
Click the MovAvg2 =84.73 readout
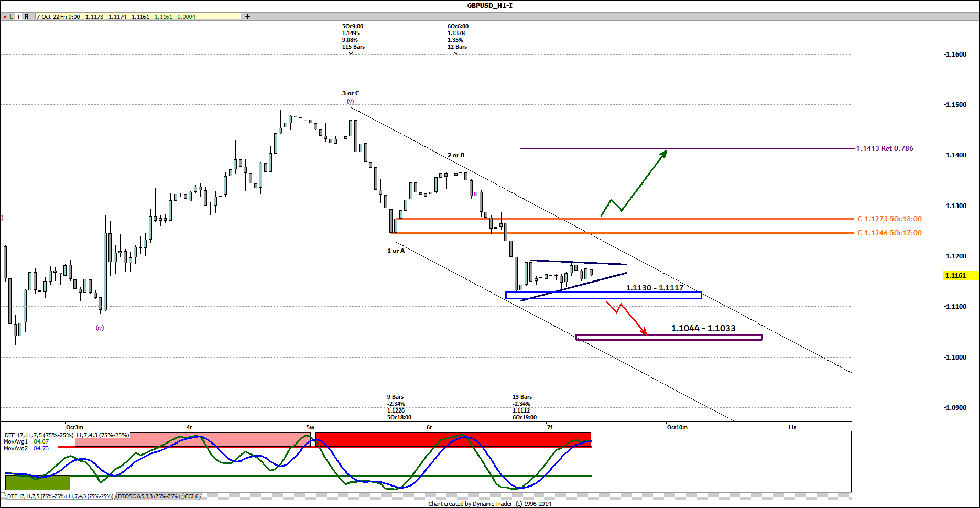26,448
